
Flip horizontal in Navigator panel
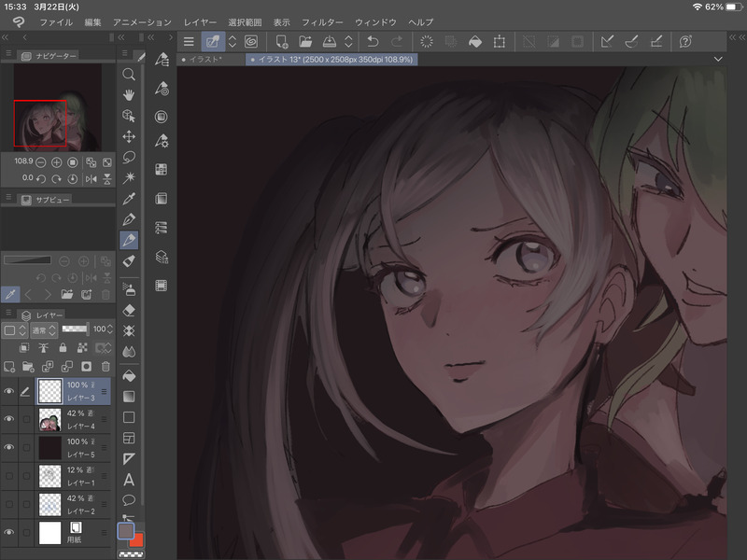point(91,179)
